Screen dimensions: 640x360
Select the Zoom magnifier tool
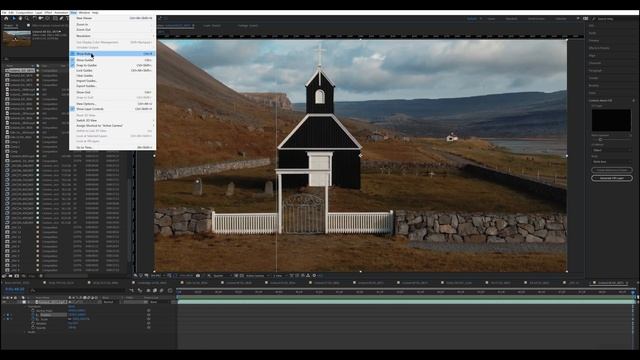[x=27, y=18]
